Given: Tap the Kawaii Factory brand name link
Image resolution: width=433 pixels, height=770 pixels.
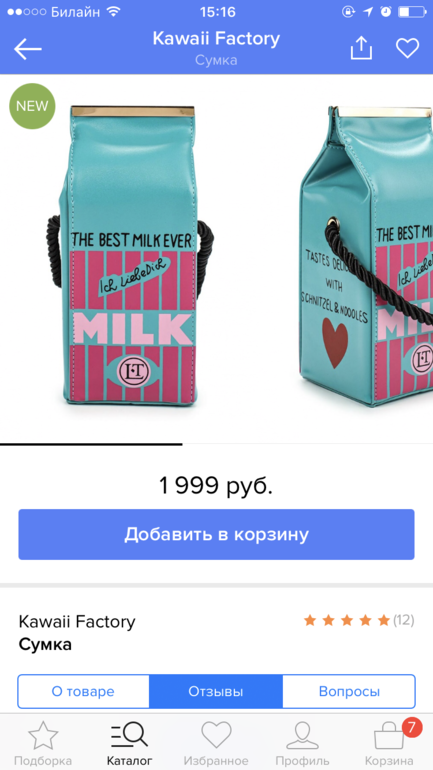Looking at the screenshot, I should tap(77, 622).
